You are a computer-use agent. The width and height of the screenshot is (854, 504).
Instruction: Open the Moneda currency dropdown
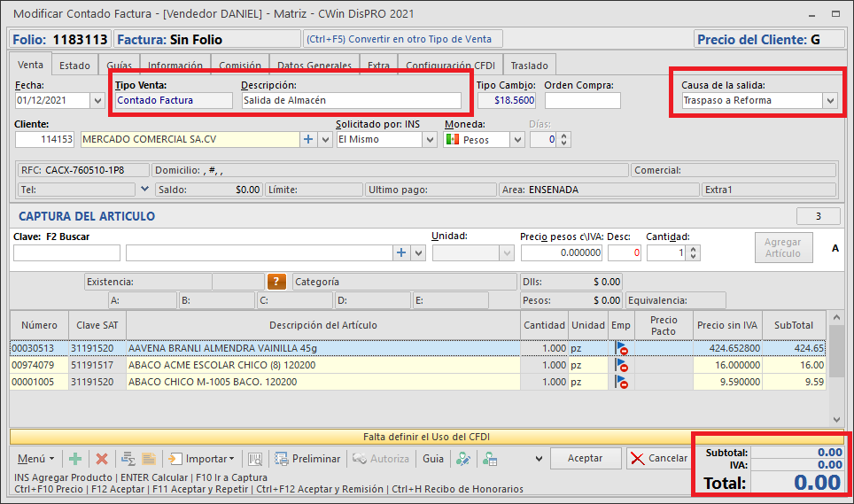click(516, 140)
